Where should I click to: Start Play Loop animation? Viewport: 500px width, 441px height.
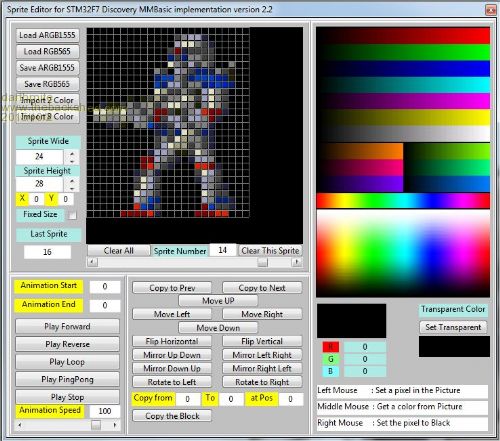pos(67,362)
